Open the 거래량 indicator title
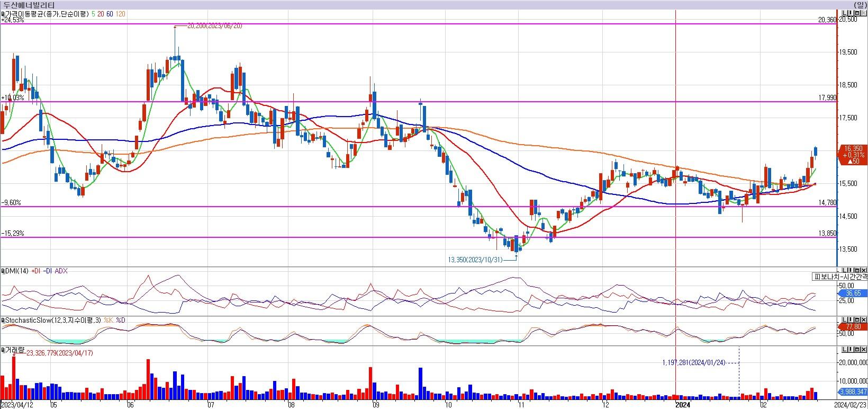 pyautogui.click(x=15, y=350)
